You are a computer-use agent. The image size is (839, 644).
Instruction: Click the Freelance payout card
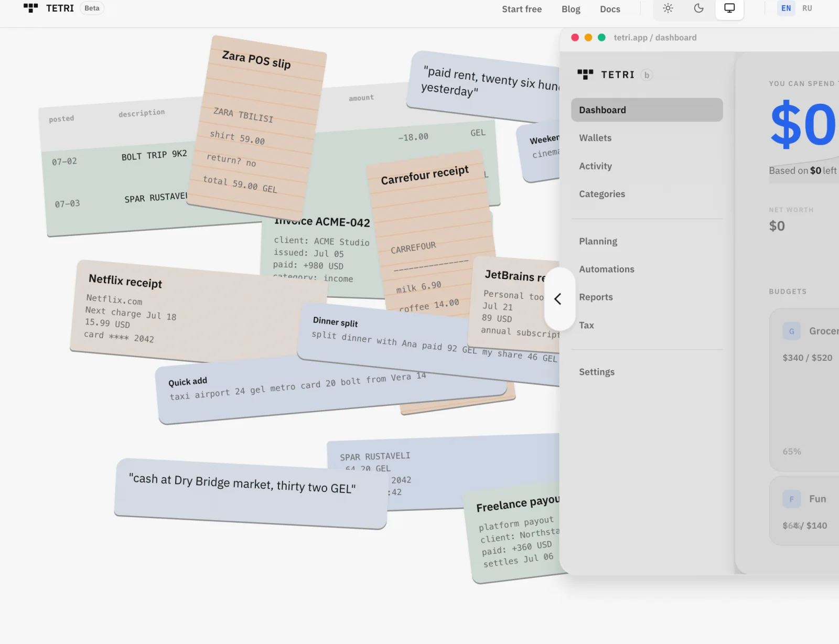point(517,534)
